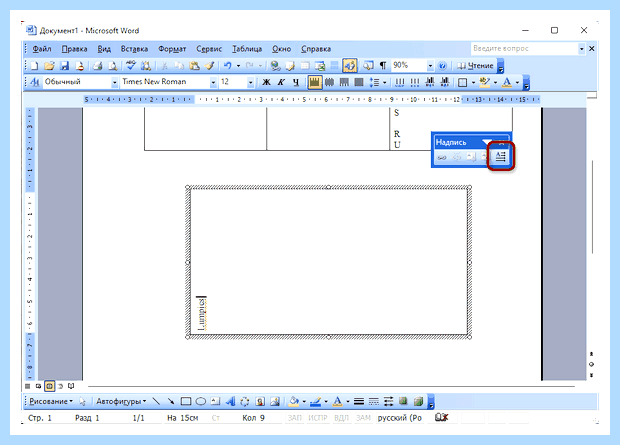
Task: Open the font size 12 dropdown
Action: [250, 82]
